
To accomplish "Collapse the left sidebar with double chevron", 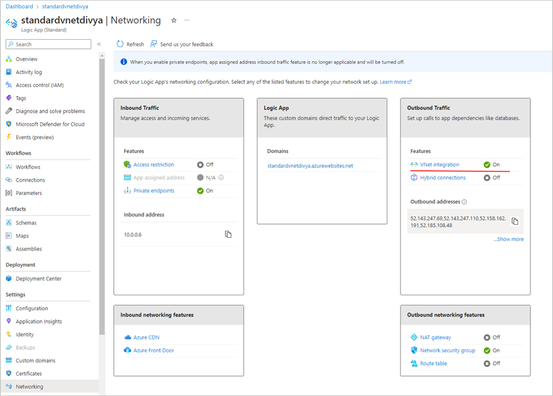I will (x=99, y=44).
